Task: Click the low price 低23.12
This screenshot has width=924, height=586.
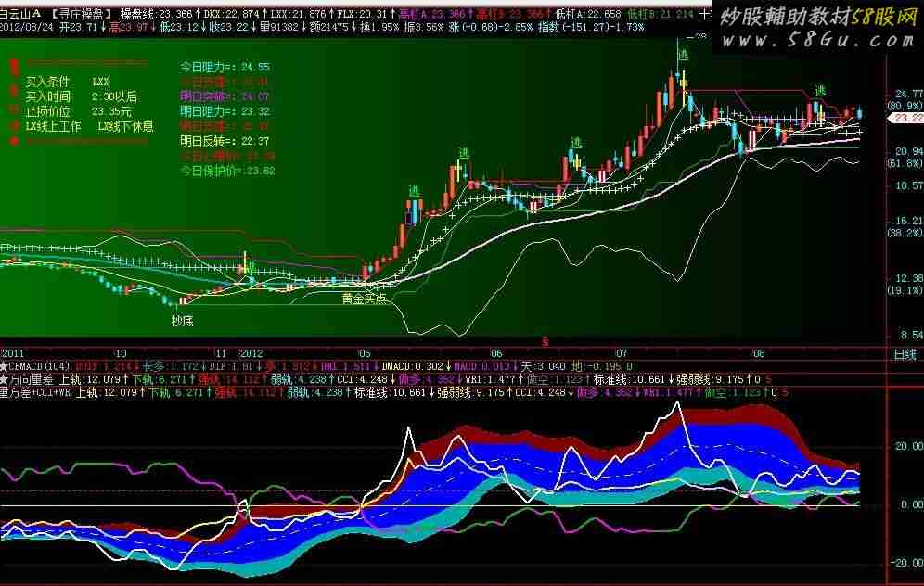Action: coord(179,27)
